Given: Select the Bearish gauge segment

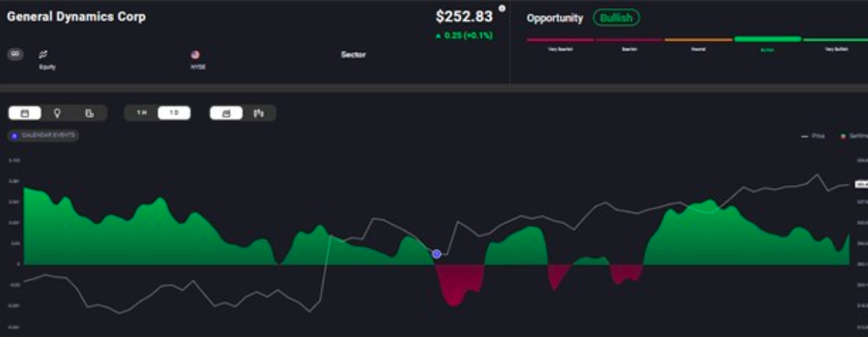Looking at the screenshot, I should tap(629, 40).
